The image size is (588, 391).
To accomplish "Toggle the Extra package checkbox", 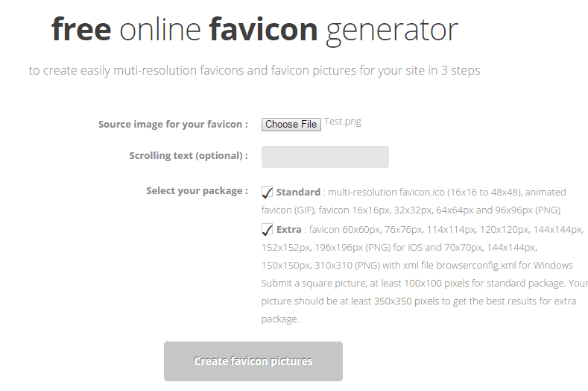I will click(267, 230).
